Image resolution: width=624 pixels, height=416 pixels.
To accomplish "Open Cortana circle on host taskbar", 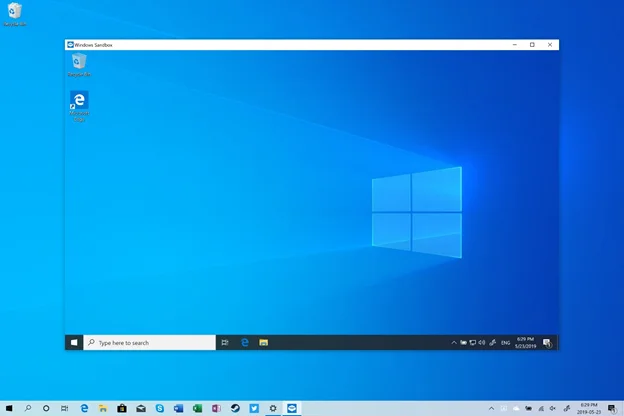I will [x=46, y=408].
